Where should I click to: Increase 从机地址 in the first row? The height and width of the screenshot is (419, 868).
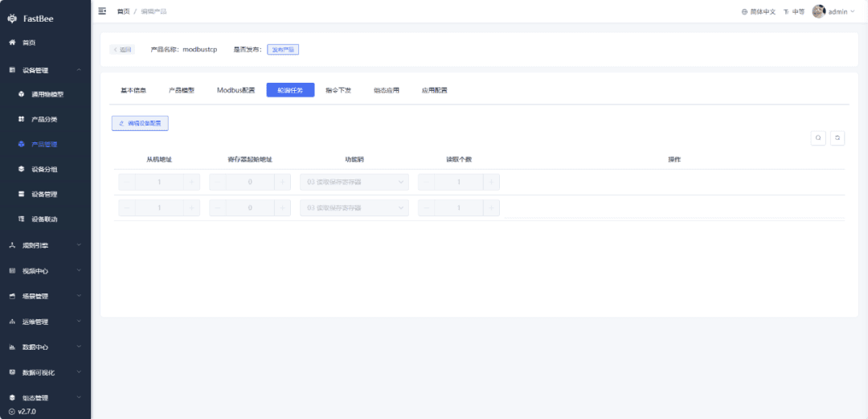pos(191,182)
